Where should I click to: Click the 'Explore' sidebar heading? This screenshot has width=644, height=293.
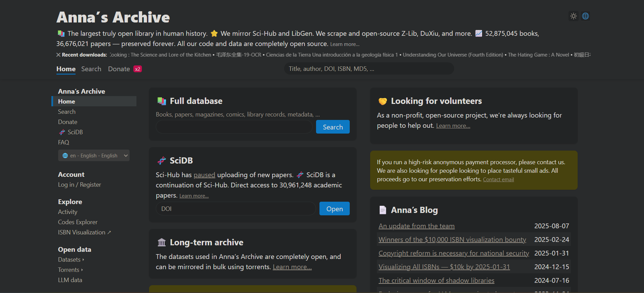tap(70, 202)
